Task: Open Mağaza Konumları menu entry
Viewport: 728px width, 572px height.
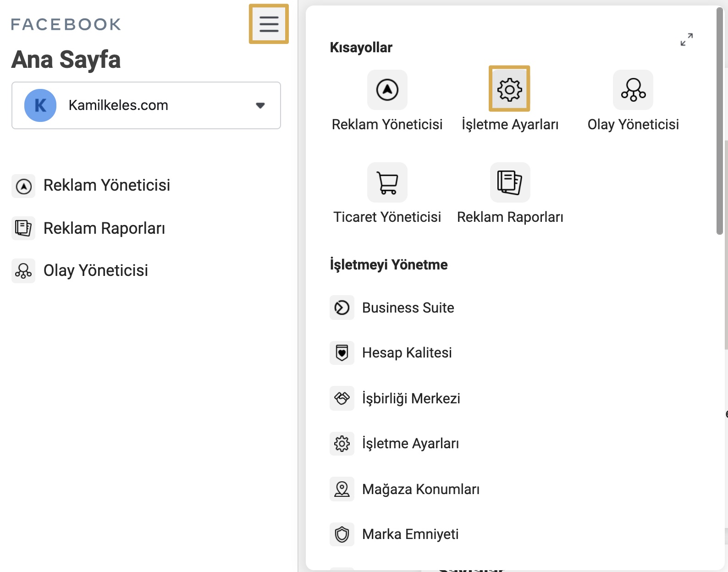Action: point(420,489)
